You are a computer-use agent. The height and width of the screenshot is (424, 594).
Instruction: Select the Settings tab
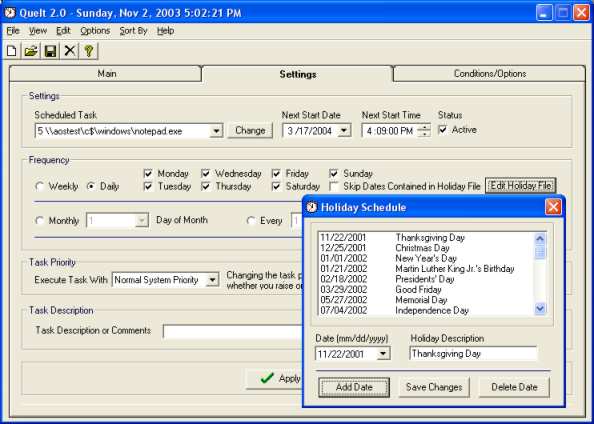[x=298, y=74]
